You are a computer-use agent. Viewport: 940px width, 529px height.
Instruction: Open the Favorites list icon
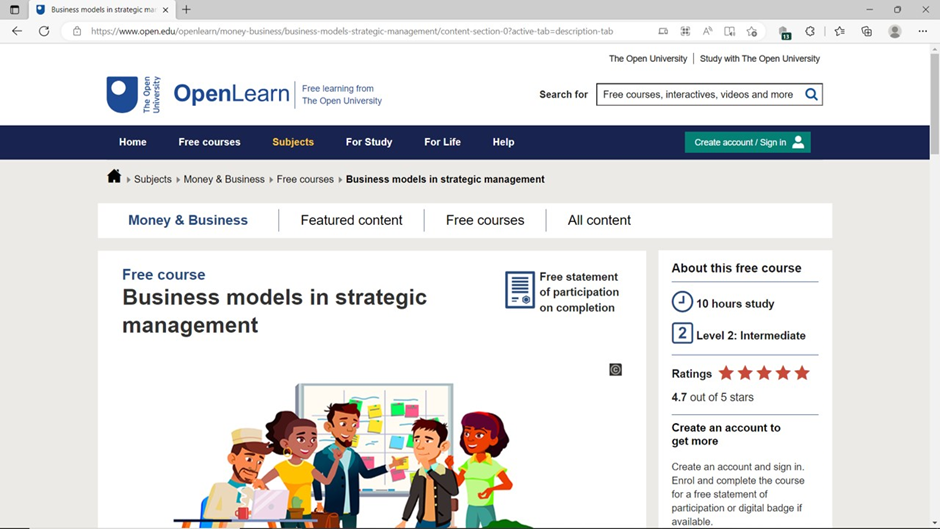(839, 31)
